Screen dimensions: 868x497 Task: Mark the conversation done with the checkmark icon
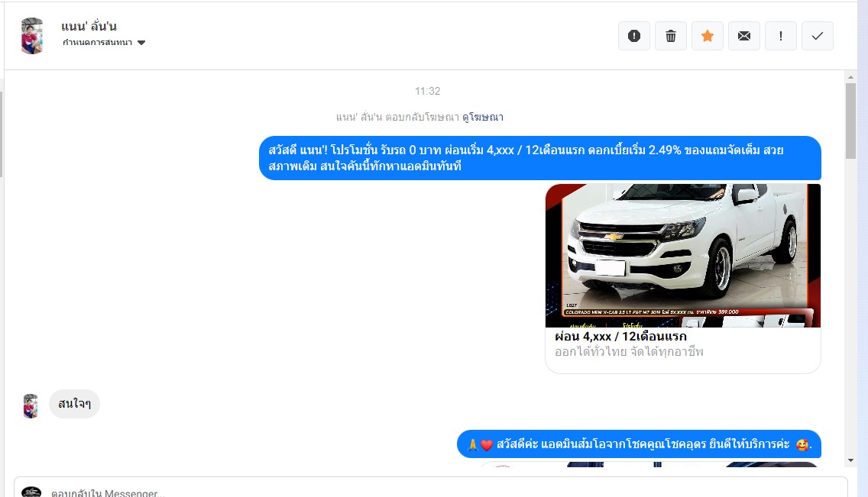tap(817, 36)
